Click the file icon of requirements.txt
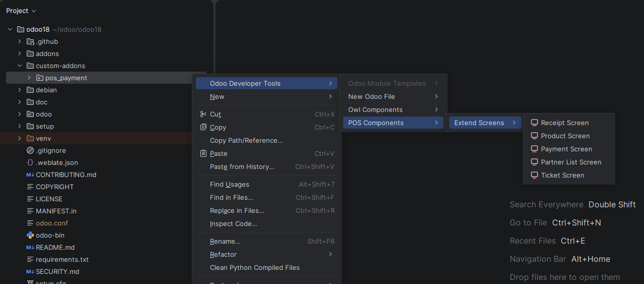644x284 pixels. [30, 259]
